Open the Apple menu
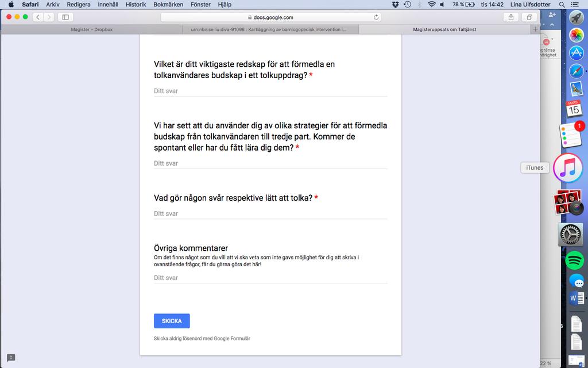 point(11,5)
